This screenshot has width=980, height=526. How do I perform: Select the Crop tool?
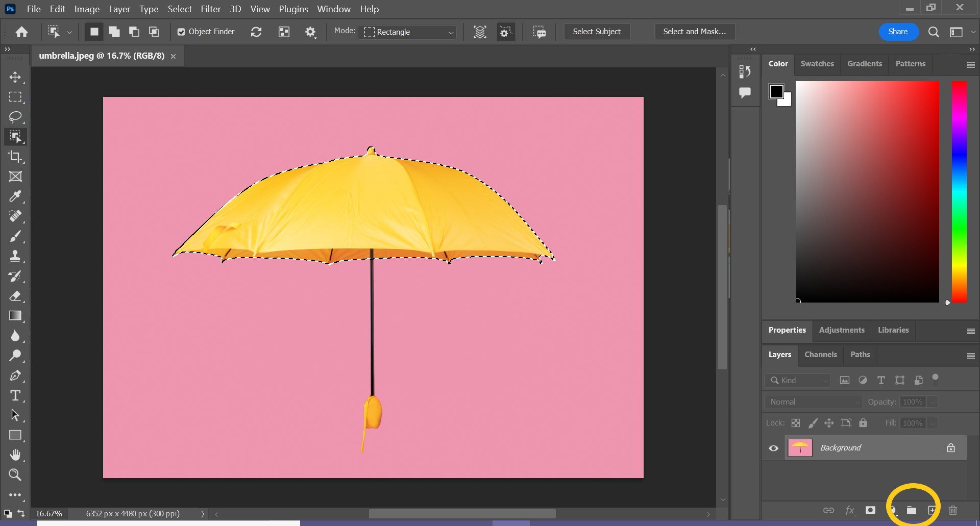click(15, 157)
